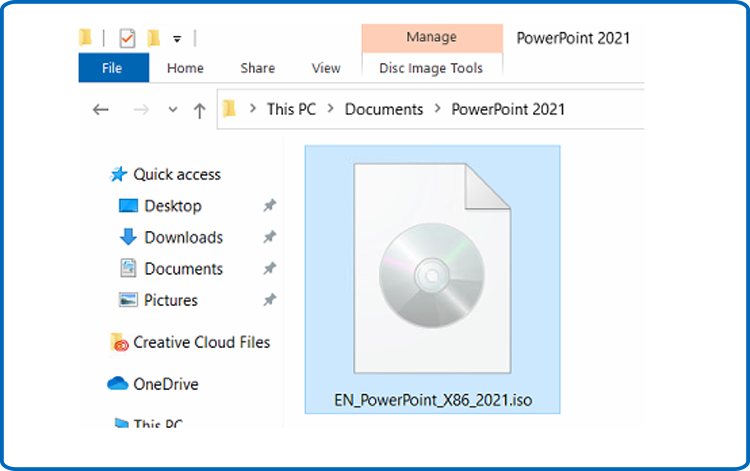
Task: Click the New folder quick access icon
Action: coord(154,38)
